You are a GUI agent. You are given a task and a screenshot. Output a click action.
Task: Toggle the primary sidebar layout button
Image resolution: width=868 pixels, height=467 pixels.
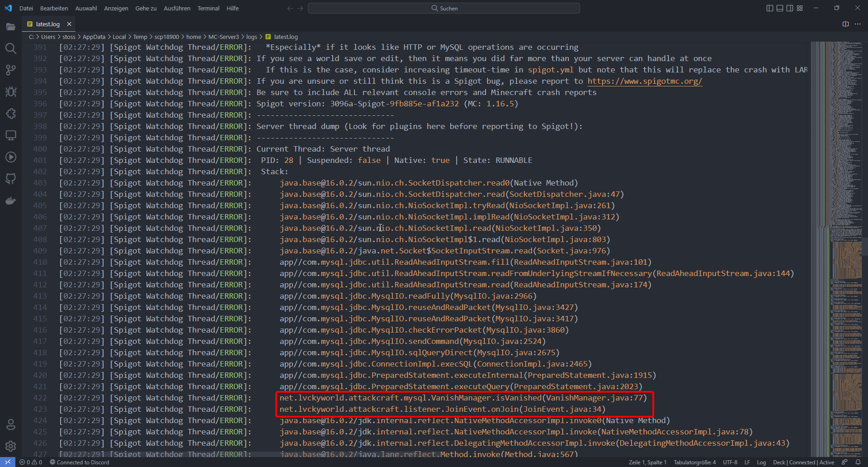(770, 8)
